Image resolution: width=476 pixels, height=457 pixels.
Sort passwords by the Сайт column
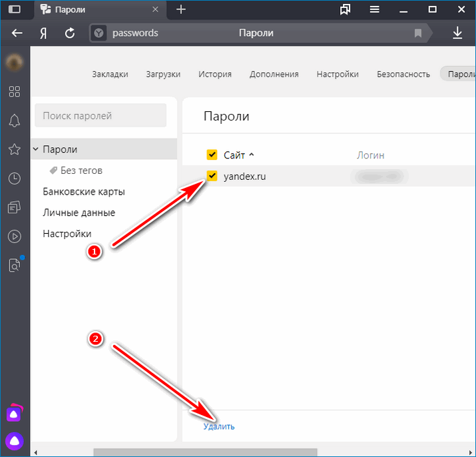pyautogui.click(x=235, y=155)
